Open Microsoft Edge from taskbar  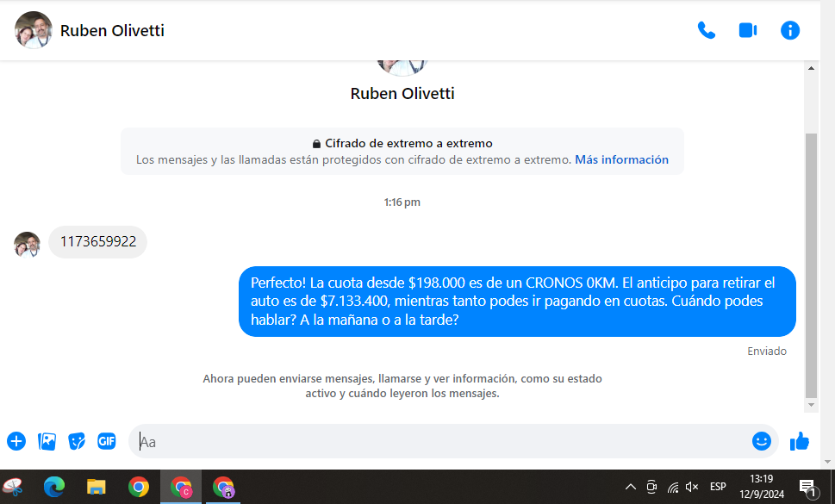[54, 487]
